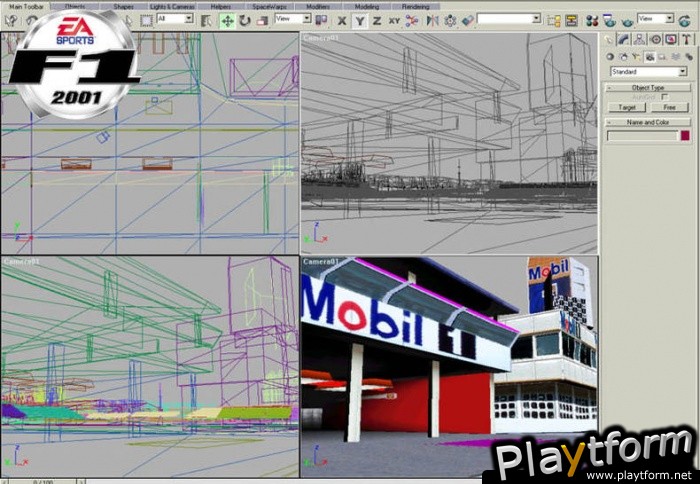Select the Lights category icon
Screen dimensions: 700x484
click(x=636, y=57)
